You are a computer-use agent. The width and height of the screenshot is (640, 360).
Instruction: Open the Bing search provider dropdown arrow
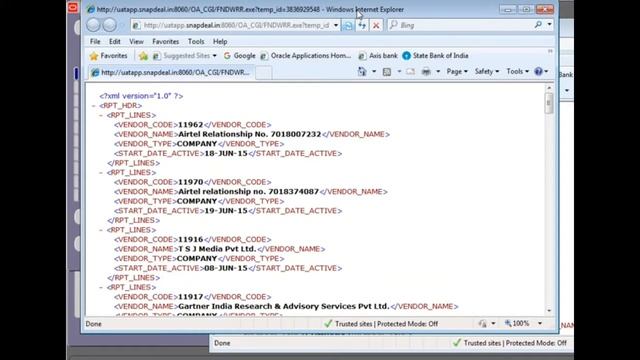549,25
